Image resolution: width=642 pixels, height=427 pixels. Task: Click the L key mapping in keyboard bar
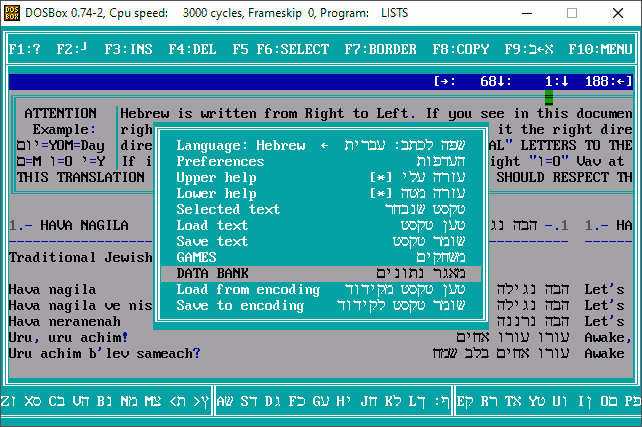[x=417, y=401]
